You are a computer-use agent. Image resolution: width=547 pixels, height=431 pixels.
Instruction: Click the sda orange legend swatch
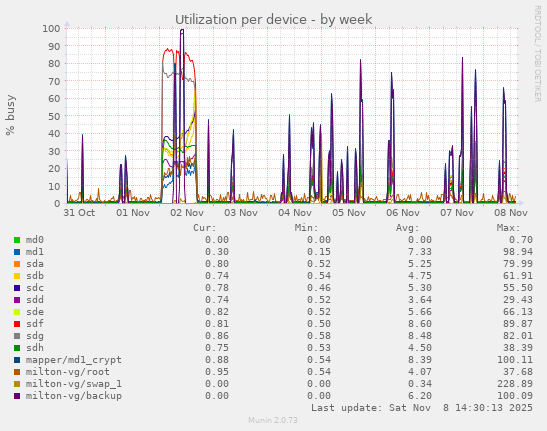[x=17, y=264]
